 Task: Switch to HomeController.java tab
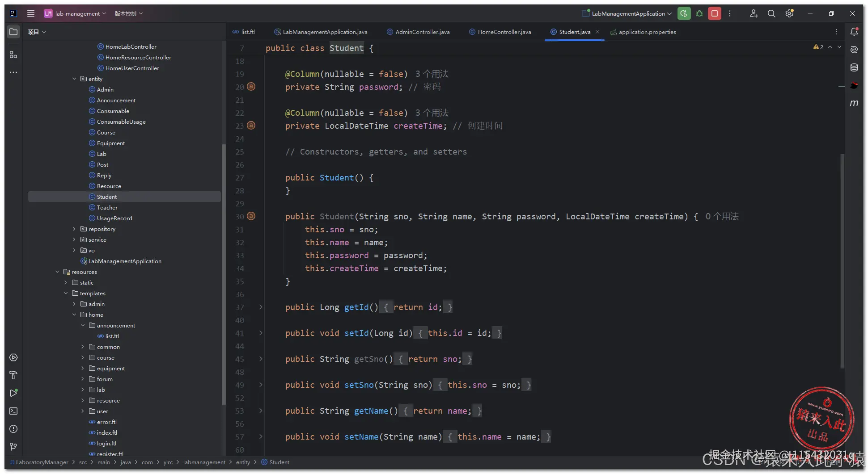(500, 32)
